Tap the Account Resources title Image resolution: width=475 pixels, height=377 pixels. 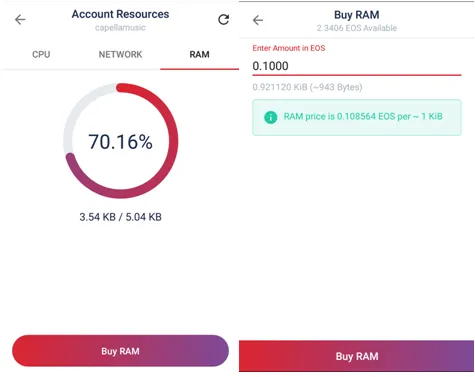click(120, 14)
